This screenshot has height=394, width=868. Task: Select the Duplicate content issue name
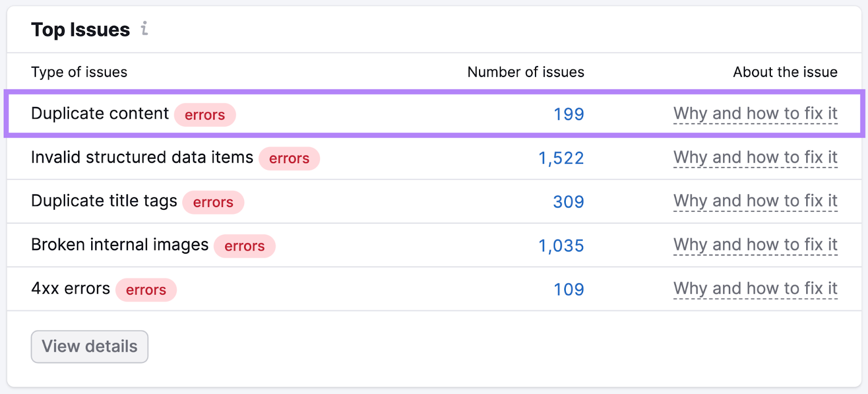(x=100, y=114)
